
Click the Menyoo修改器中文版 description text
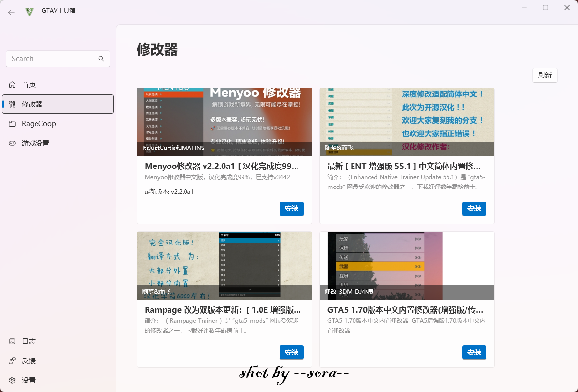pos(218,177)
